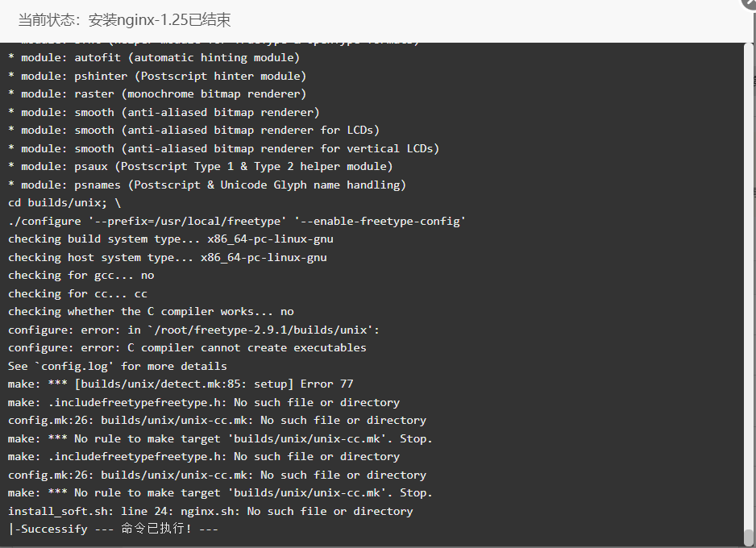The image size is (756, 548).
Task: Click the 'module: autofit' log line
Action: click(x=154, y=58)
